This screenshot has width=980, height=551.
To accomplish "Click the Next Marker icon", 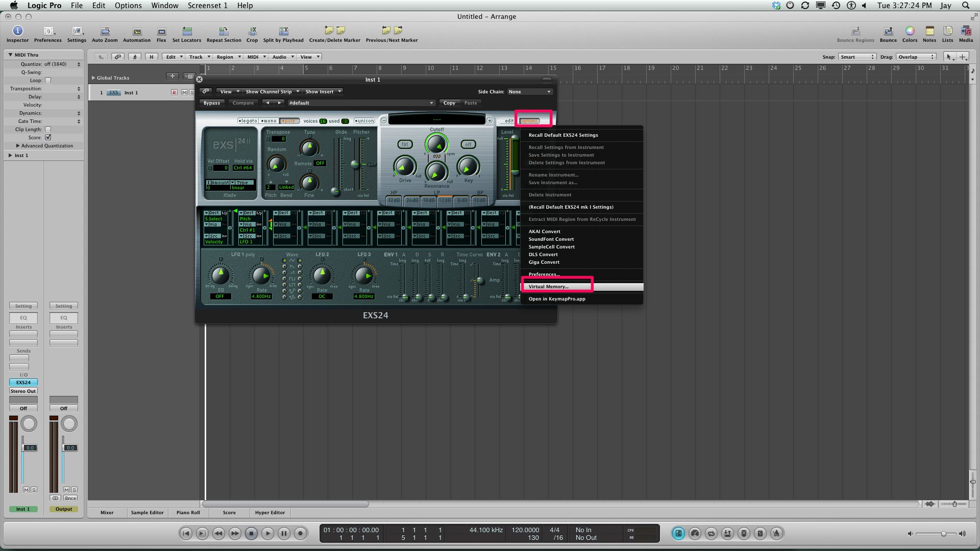I will pyautogui.click(x=398, y=31).
